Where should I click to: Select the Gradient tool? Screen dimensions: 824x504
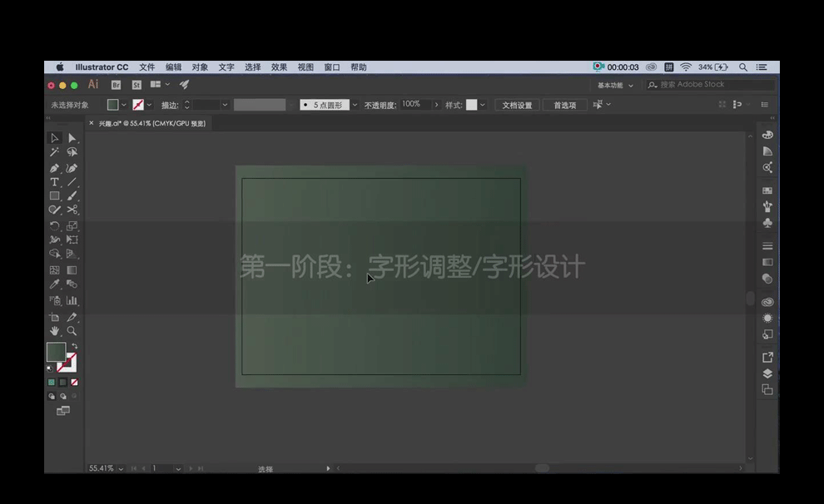coord(72,270)
